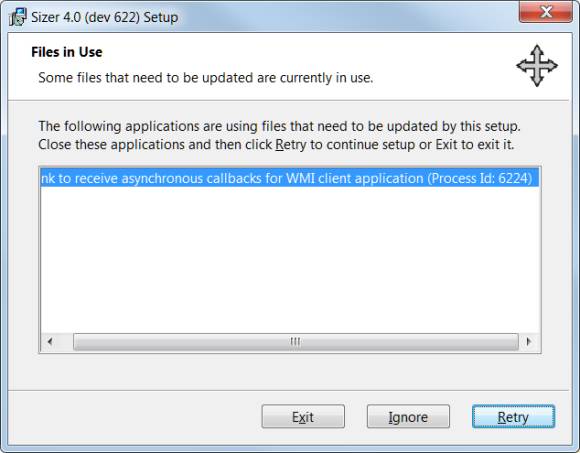This screenshot has height=453, width=580.
Task: Click the Sizer four-arrow logo icon
Action: click(x=537, y=66)
